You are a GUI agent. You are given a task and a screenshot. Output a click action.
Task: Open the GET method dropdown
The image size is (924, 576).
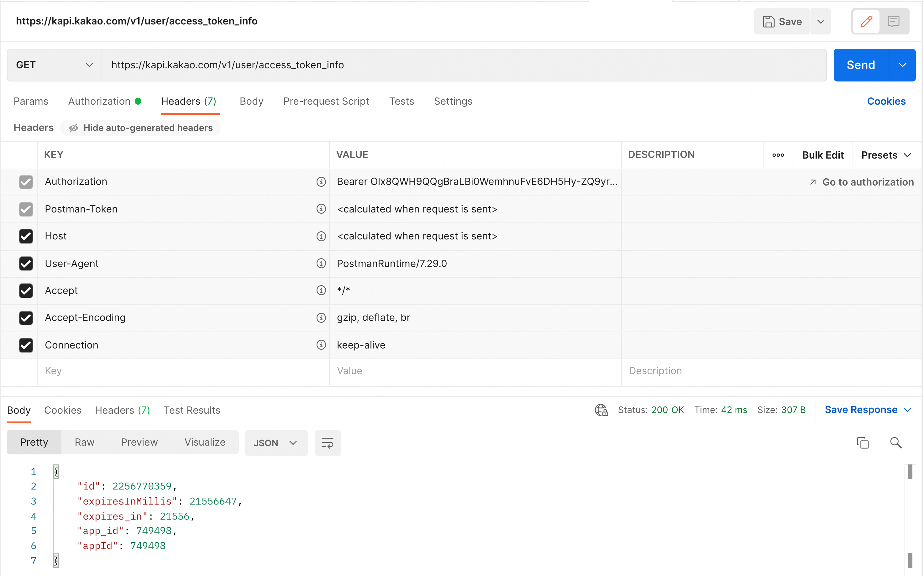[x=55, y=65]
